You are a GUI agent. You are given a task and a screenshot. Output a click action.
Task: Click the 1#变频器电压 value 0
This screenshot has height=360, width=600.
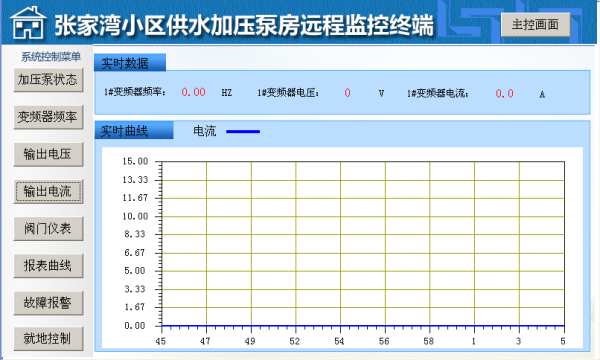tap(347, 93)
